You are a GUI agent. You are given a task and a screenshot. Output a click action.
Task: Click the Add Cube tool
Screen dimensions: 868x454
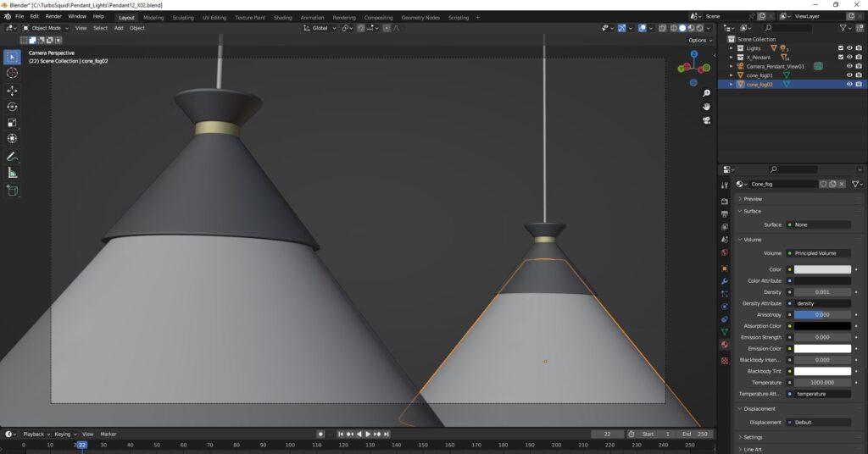(12, 191)
